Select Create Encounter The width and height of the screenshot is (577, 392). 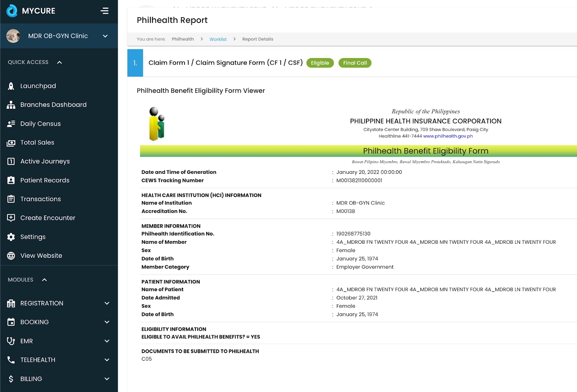[48, 218]
